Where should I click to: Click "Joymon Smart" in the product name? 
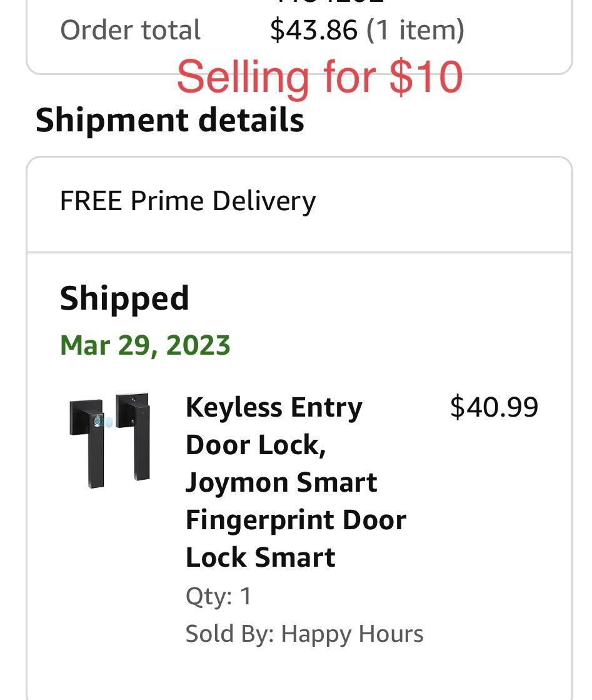281,483
